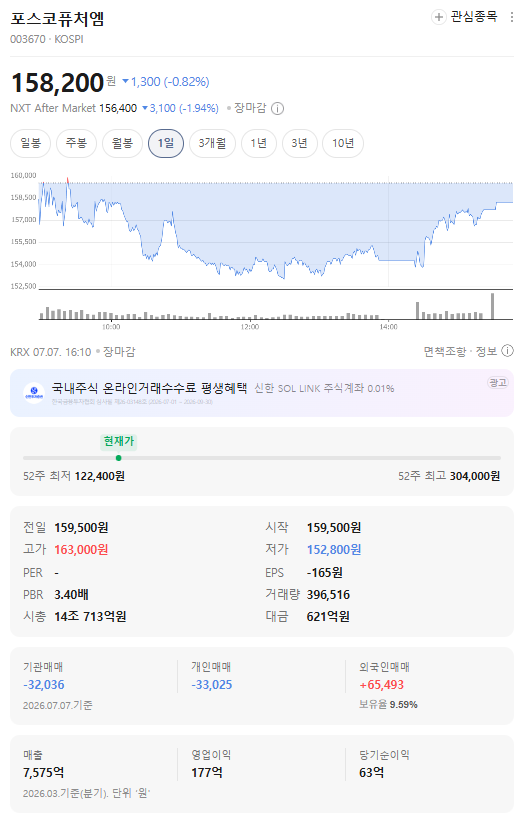Click the EPS -165원 value

[325, 573]
